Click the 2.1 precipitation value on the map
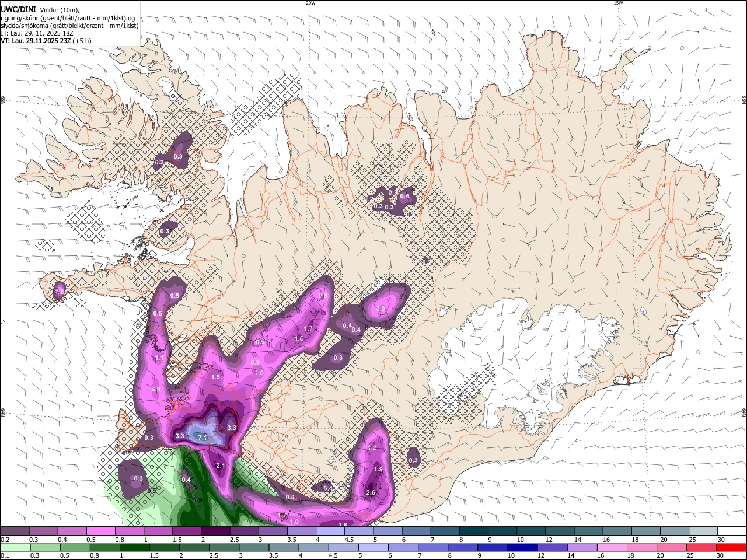Image resolution: width=747 pixels, height=560 pixels. tap(221, 466)
